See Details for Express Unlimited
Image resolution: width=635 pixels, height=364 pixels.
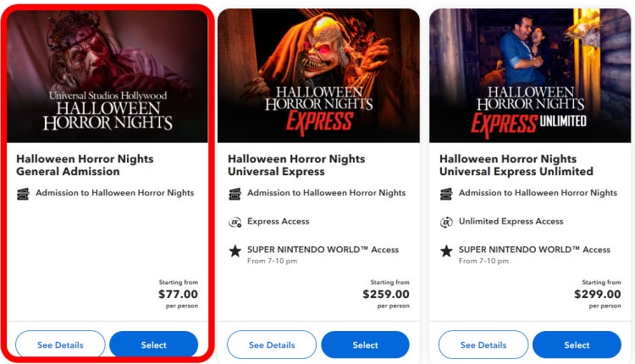(483, 345)
